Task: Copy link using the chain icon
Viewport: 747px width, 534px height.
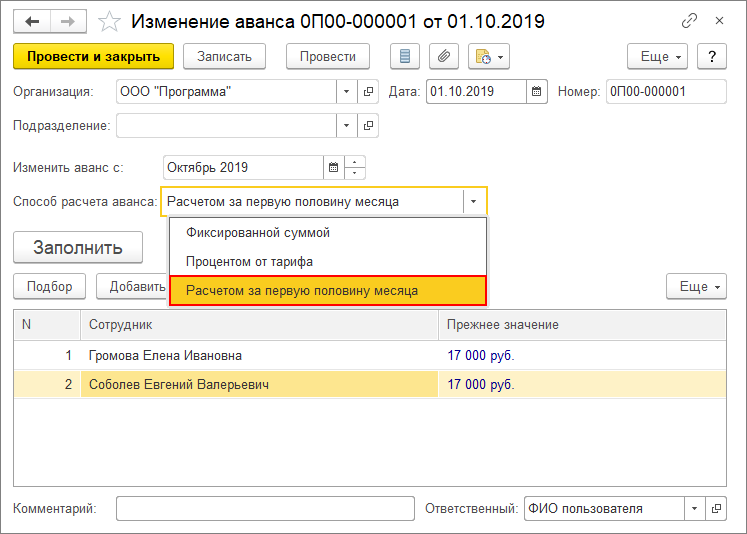Action: [689, 21]
